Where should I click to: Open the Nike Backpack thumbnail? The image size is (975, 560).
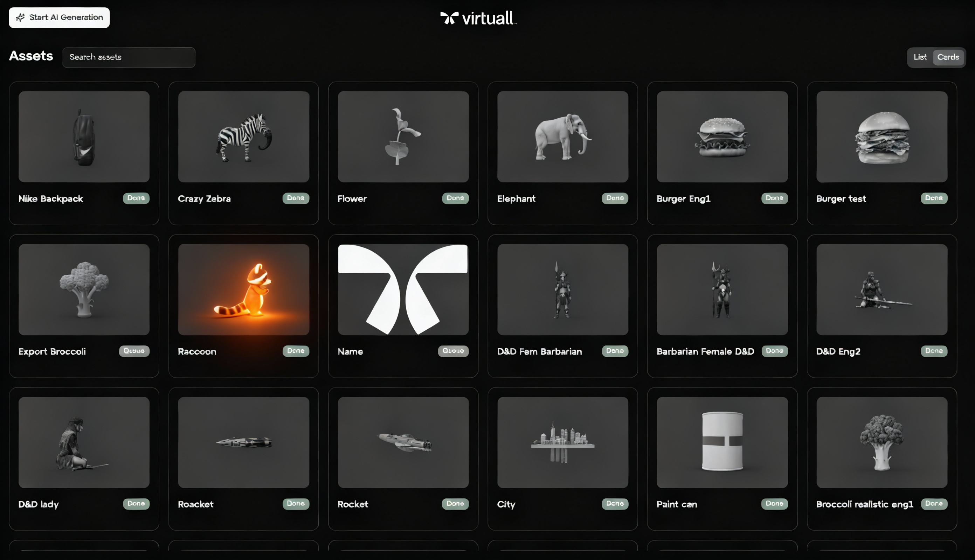tap(84, 136)
